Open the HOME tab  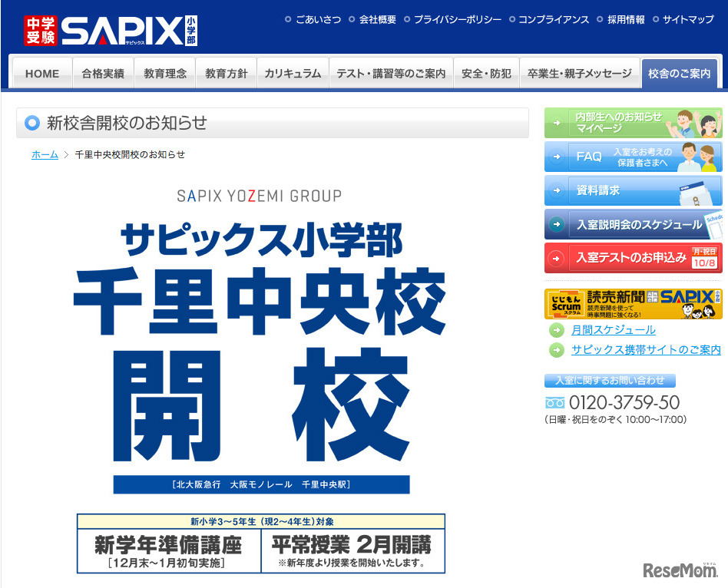point(42,73)
